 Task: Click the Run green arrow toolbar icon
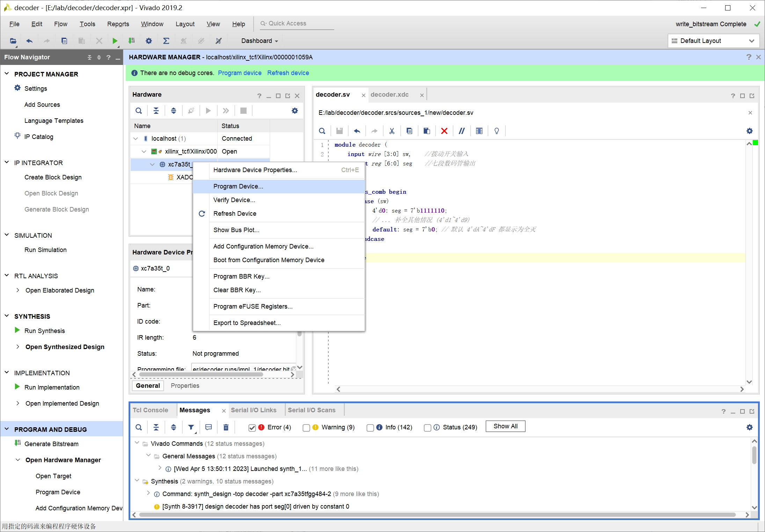[x=115, y=41]
